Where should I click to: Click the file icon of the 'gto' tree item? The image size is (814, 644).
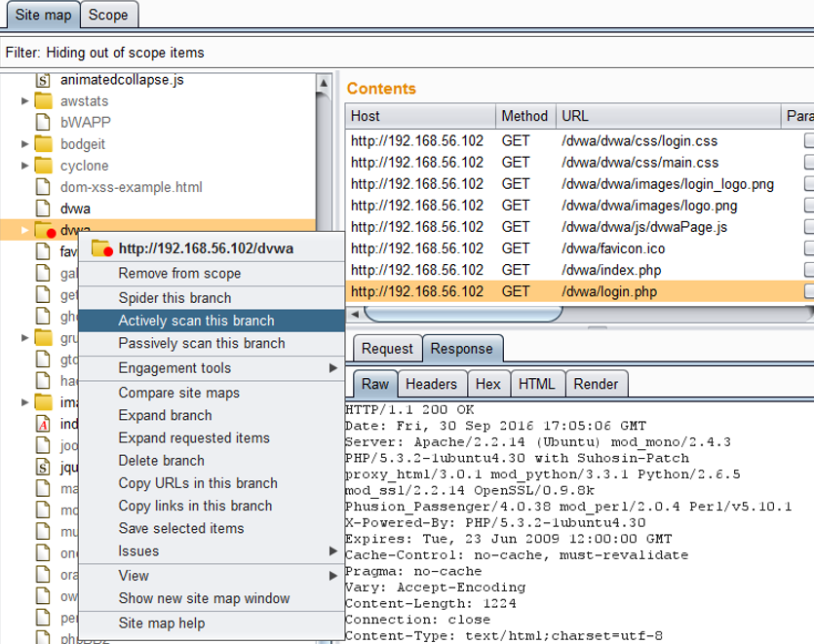pyautogui.click(x=43, y=360)
